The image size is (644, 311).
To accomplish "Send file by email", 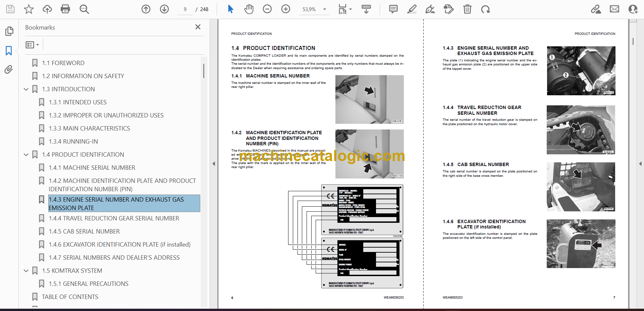I will pyautogui.click(x=614, y=9).
